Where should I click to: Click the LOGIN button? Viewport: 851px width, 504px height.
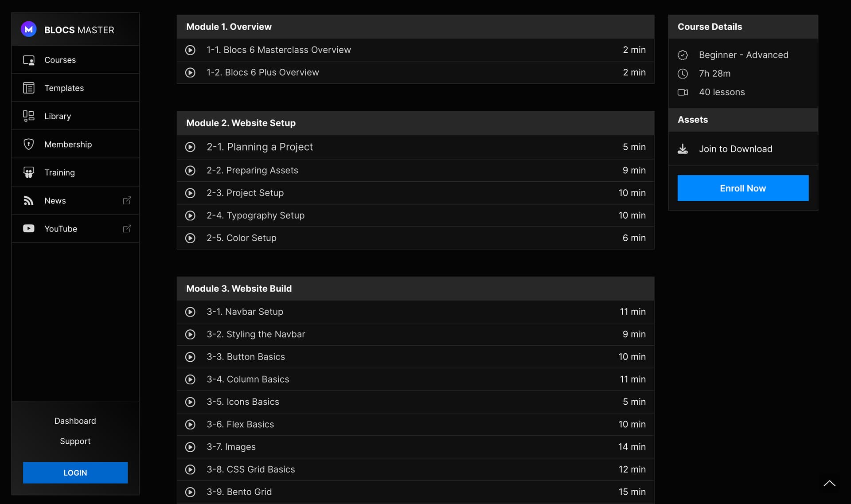tap(75, 473)
